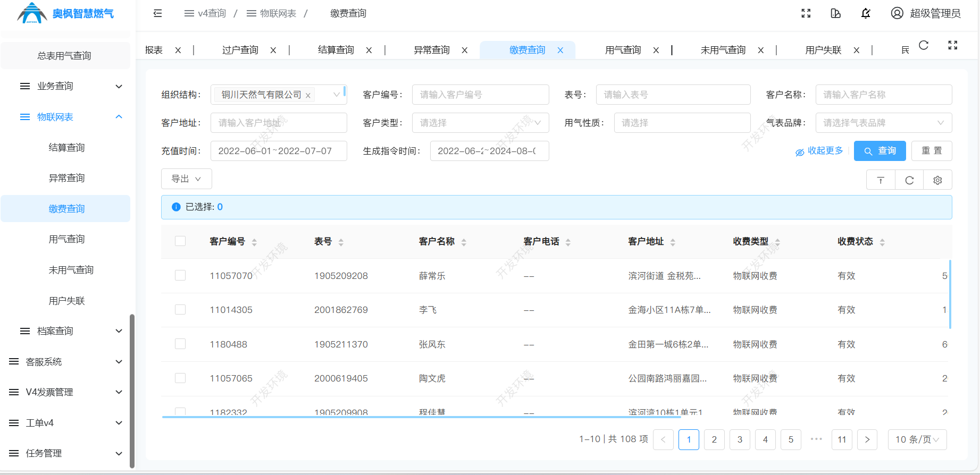
Task: Sort by 客户名称 column arrows
Action: [464, 242]
